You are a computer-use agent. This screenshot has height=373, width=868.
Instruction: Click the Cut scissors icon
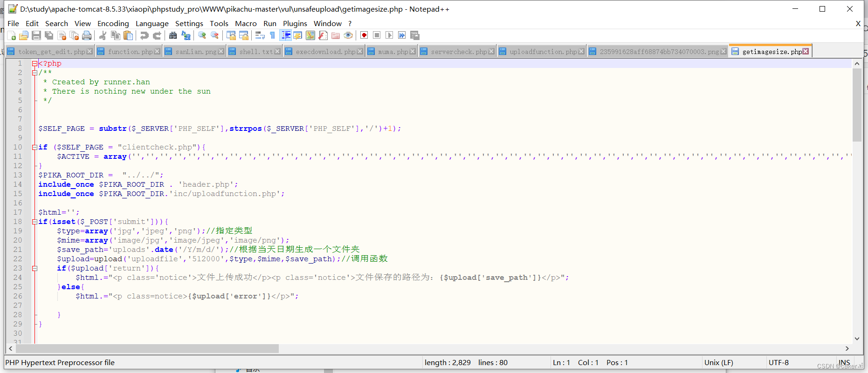coord(103,35)
